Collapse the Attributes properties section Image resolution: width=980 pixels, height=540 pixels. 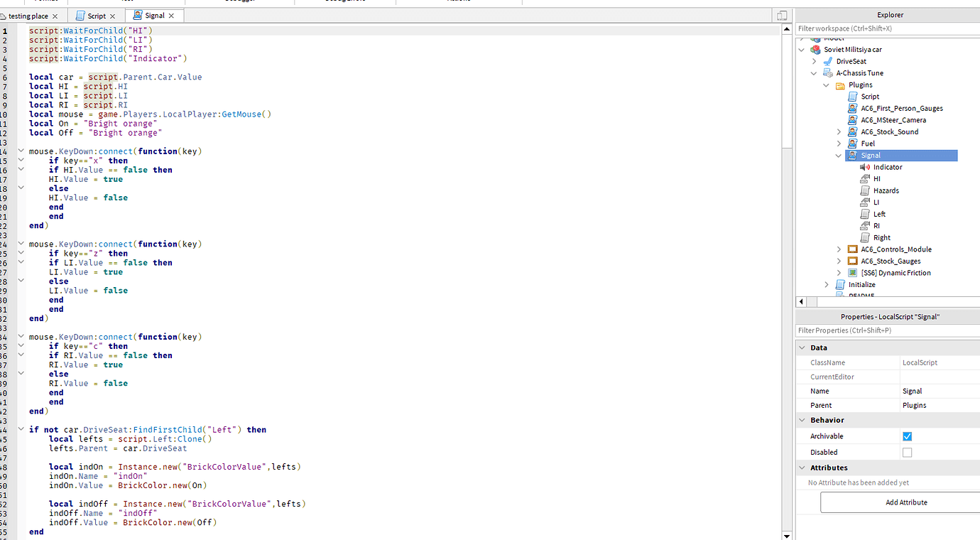click(802, 468)
